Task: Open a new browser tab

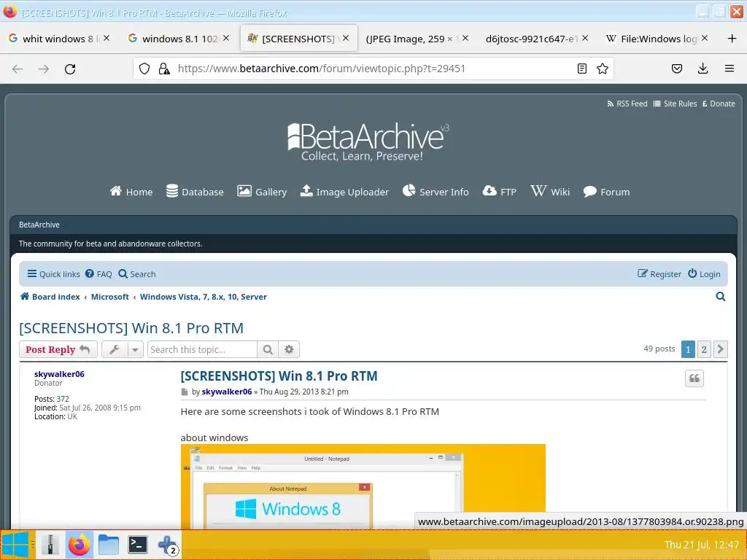Action: click(x=732, y=39)
